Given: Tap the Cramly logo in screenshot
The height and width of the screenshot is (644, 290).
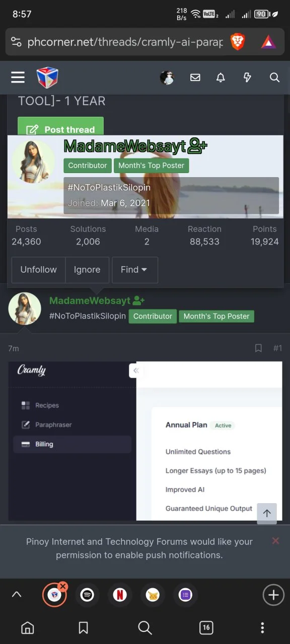Looking at the screenshot, I should pyautogui.click(x=31, y=370).
